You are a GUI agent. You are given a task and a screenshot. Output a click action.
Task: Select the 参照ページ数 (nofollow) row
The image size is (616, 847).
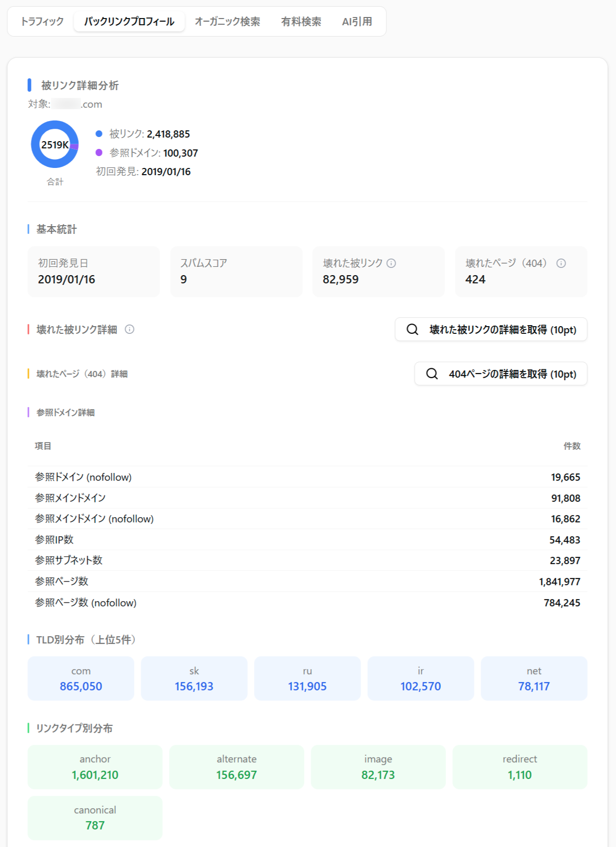[307, 603]
